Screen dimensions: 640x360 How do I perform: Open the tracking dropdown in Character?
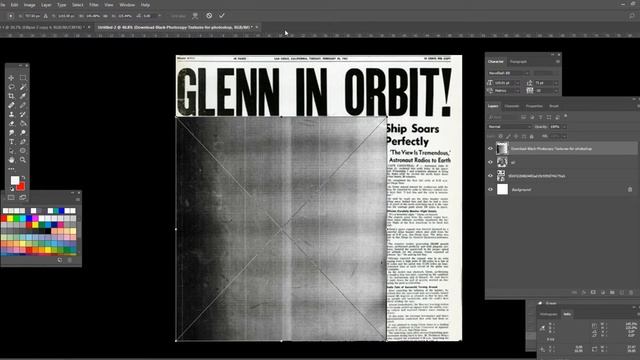pyautogui.click(x=556, y=91)
